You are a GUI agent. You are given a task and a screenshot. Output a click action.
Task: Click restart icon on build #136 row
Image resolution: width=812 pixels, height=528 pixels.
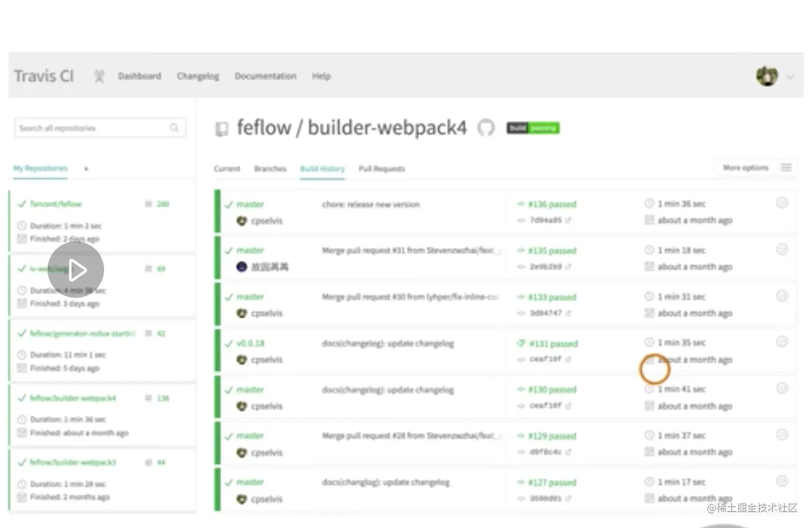(782, 203)
